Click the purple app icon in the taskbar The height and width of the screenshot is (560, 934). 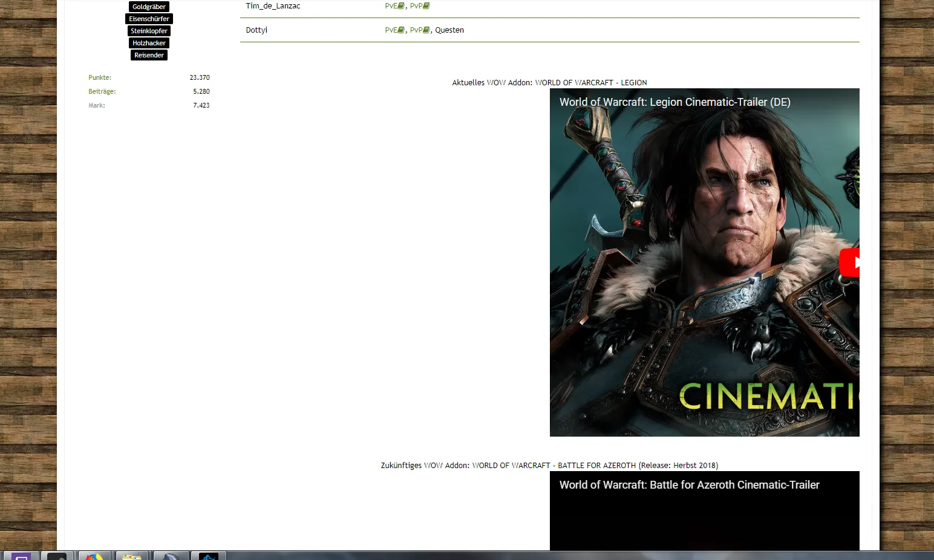click(x=21, y=556)
